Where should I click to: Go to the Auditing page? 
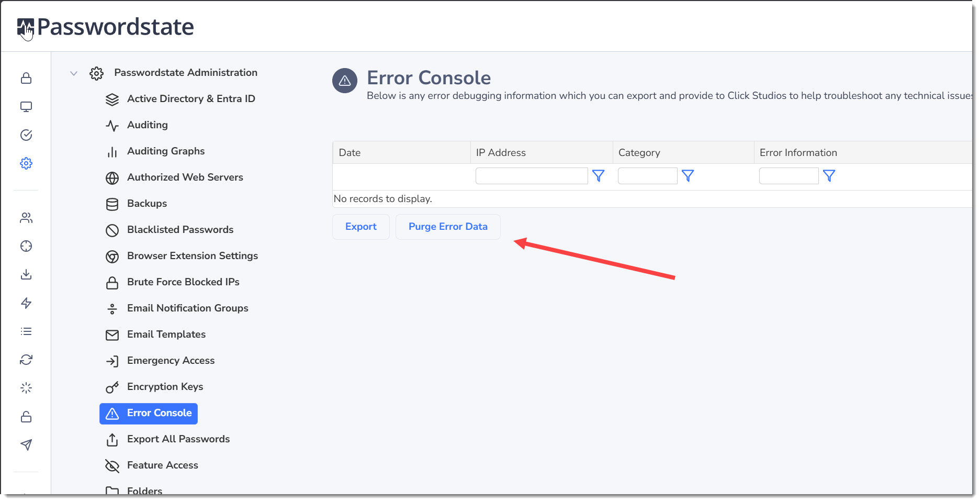click(x=148, y=125)
